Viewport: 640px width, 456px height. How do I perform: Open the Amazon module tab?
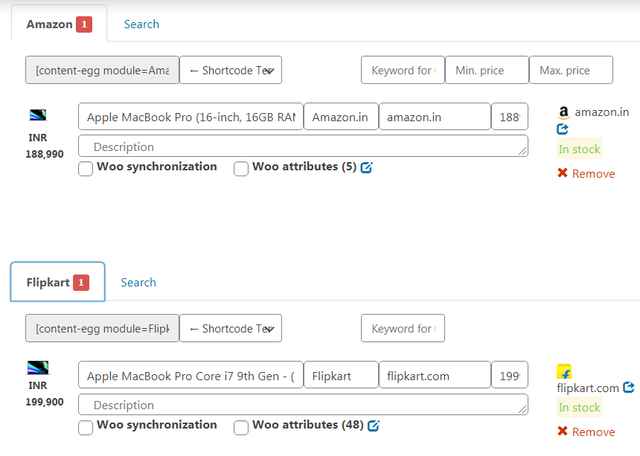click(x=59, y=24)
